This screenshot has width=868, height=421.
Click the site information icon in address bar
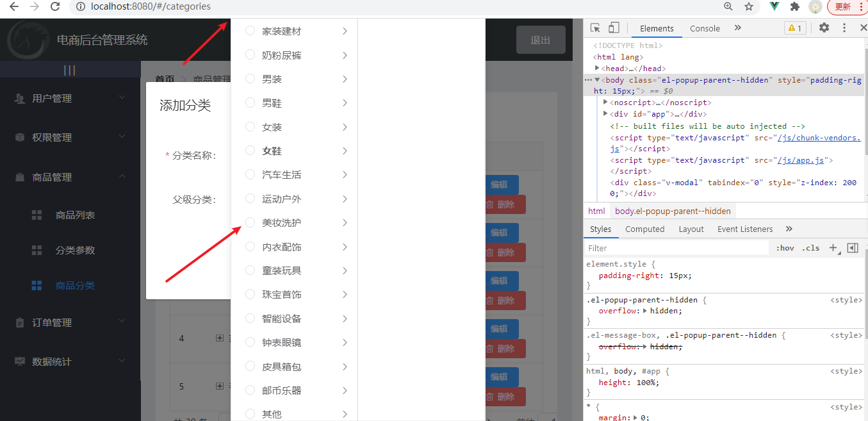pos(80,6)
